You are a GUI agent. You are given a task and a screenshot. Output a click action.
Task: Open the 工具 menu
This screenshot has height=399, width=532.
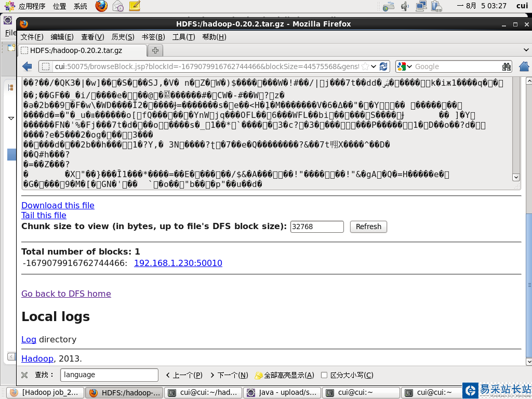pos(183,37)
